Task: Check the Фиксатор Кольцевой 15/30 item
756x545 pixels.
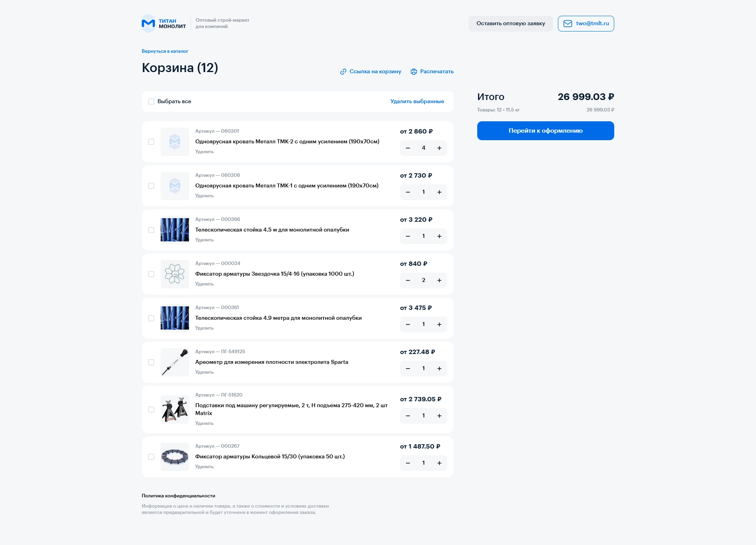Action: [151, 457]
